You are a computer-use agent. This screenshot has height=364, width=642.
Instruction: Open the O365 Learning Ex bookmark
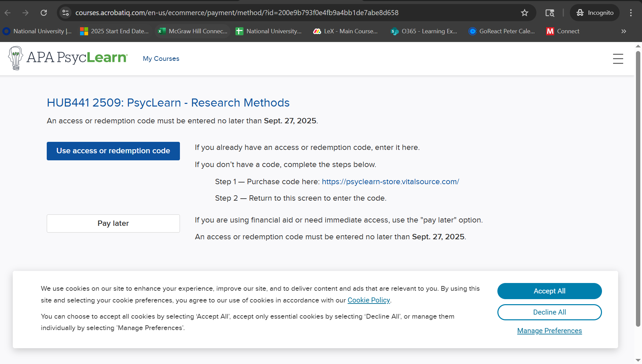pyautogui.click(x=423, y=31)
